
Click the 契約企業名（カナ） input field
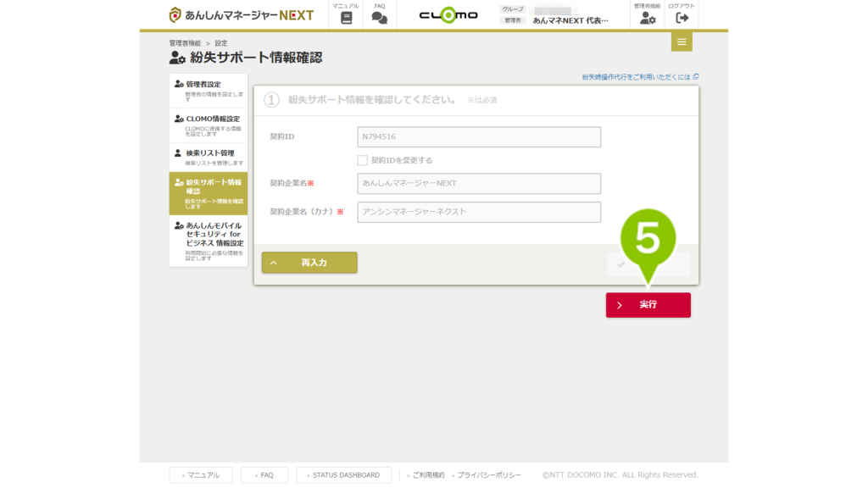click(x=479, y=212)
